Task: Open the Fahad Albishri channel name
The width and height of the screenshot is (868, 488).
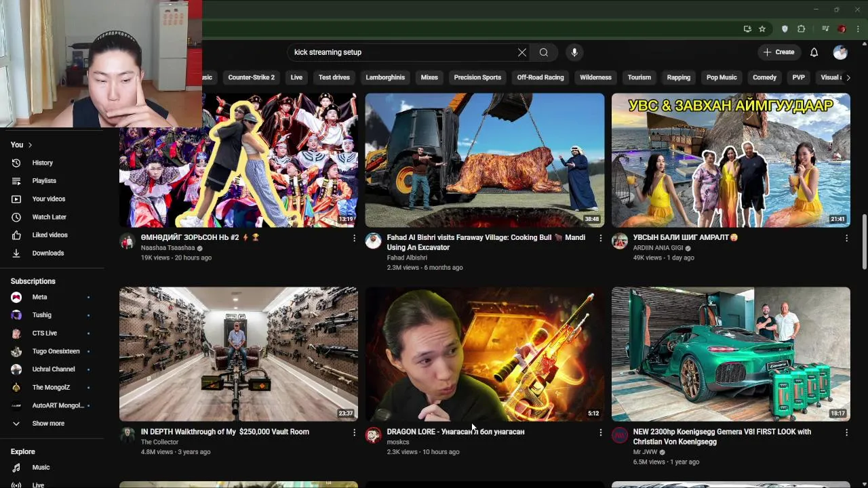Action: click(x=407, y=258)
